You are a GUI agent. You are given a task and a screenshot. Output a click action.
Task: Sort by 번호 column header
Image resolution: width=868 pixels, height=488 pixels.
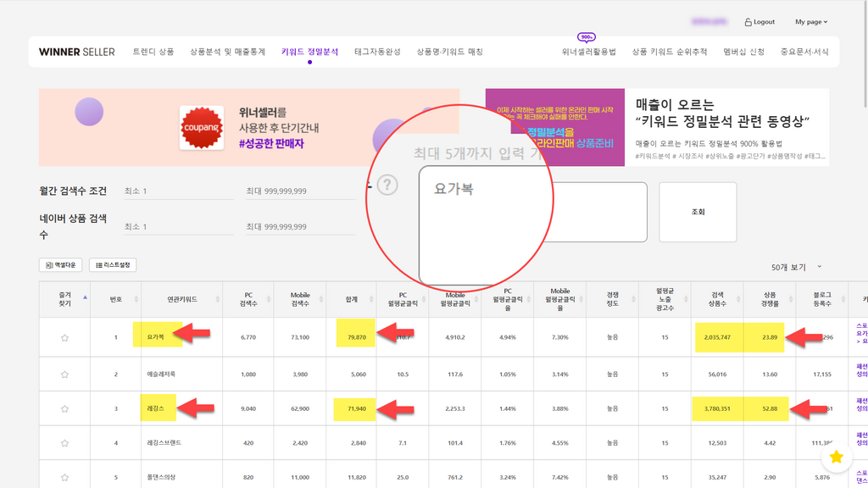(x=115, y=299)
